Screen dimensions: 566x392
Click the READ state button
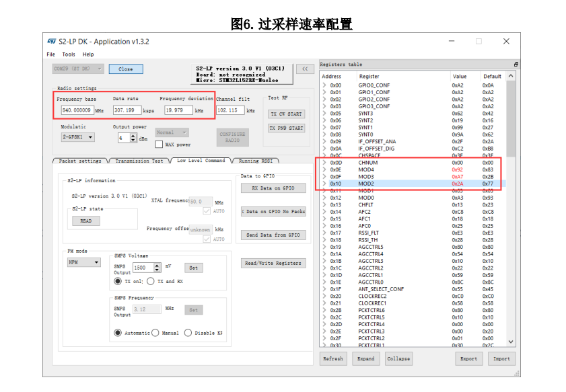coord(86,221)
